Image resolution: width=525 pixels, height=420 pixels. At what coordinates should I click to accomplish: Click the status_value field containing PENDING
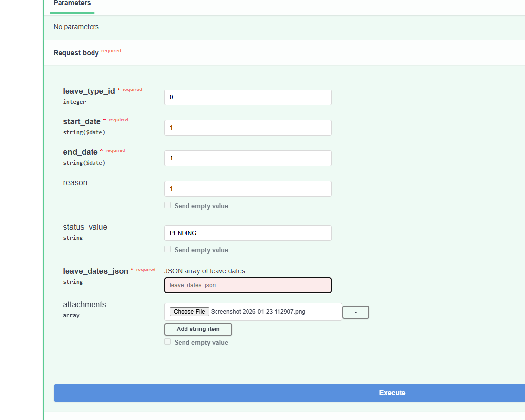pos(247,233)
